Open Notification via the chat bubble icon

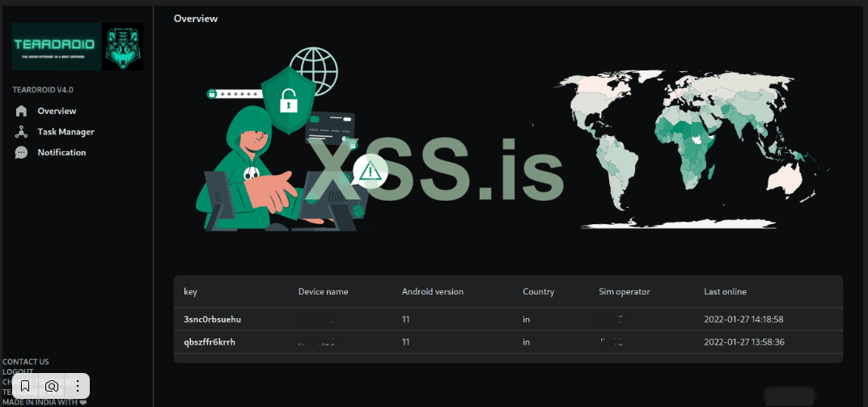[22, 152]
